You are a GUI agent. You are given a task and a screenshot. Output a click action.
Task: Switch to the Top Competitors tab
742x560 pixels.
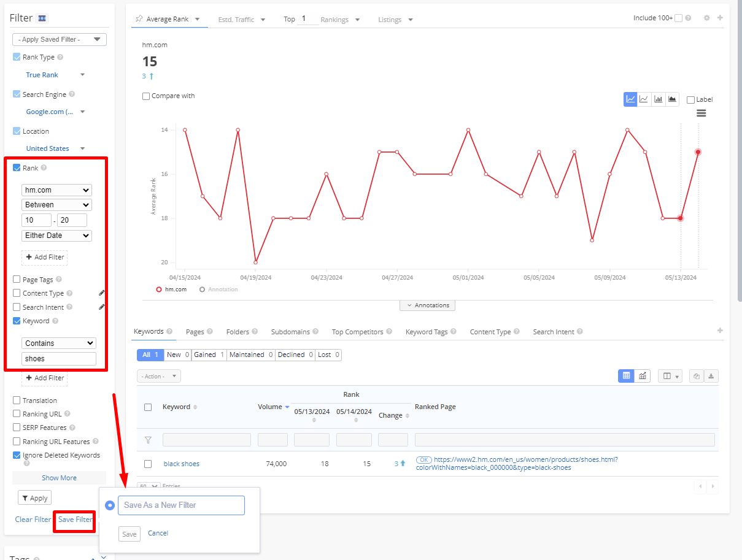click(357, 332)
